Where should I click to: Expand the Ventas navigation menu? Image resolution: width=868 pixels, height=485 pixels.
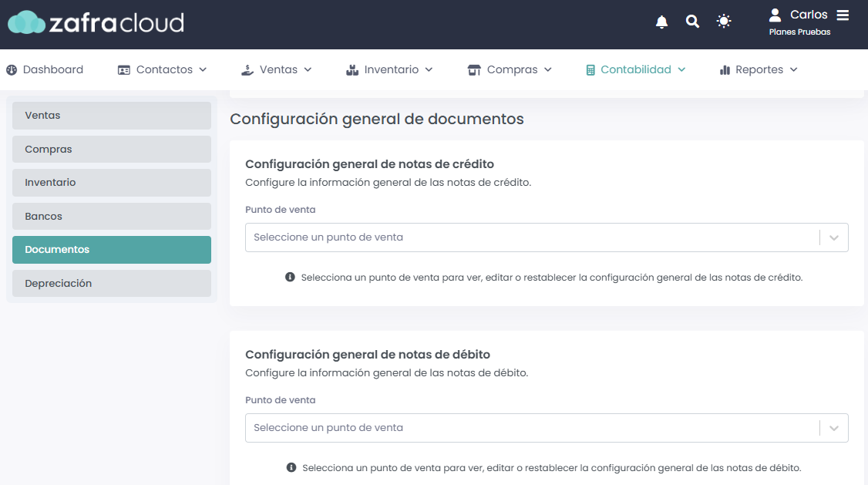pyautogui.click(x=277, y=69)
